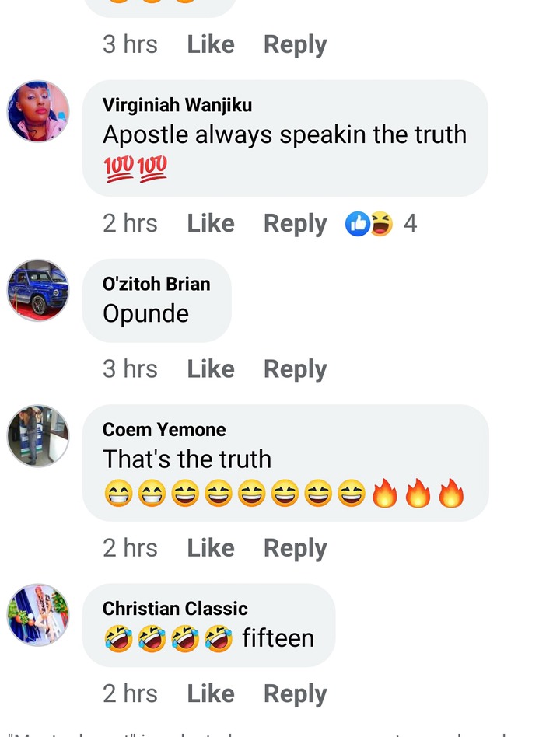Open O'zitoh Brian's name link
The image size is (560, 737).
click(x=156, y=284)
